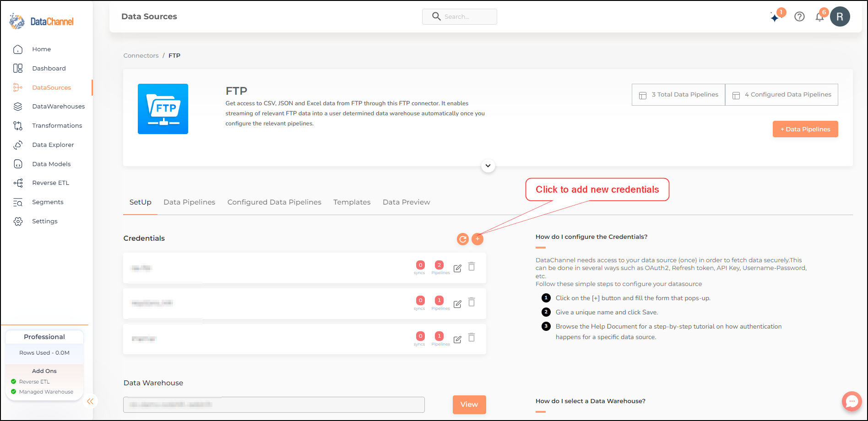Click Rows Used - 0.0M text

pyautogui.click(x=44, y=353)
